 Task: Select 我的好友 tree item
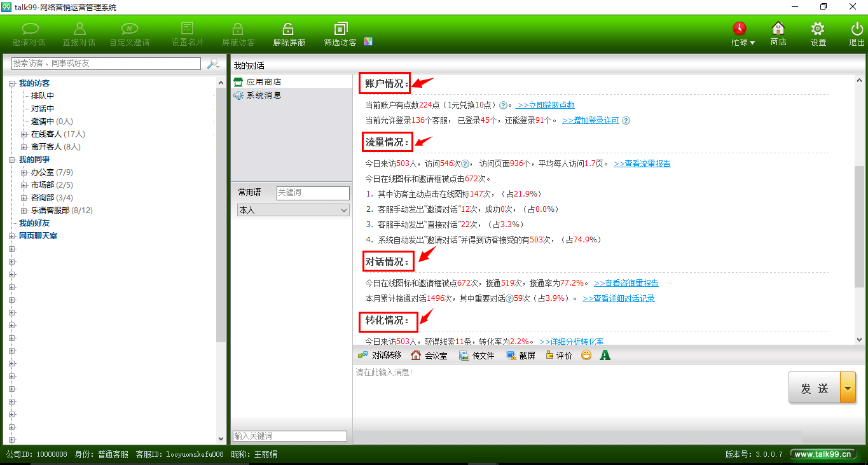click(34, 223)
